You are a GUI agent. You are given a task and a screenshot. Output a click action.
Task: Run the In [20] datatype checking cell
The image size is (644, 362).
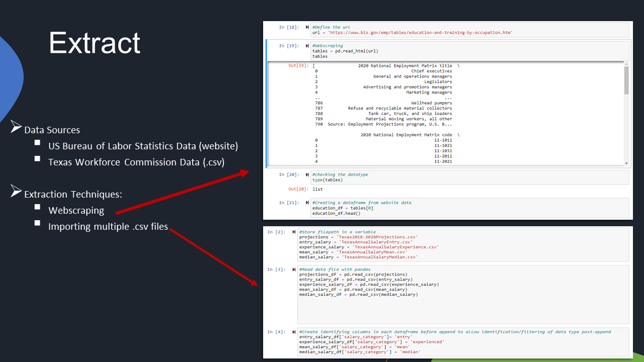307,174
